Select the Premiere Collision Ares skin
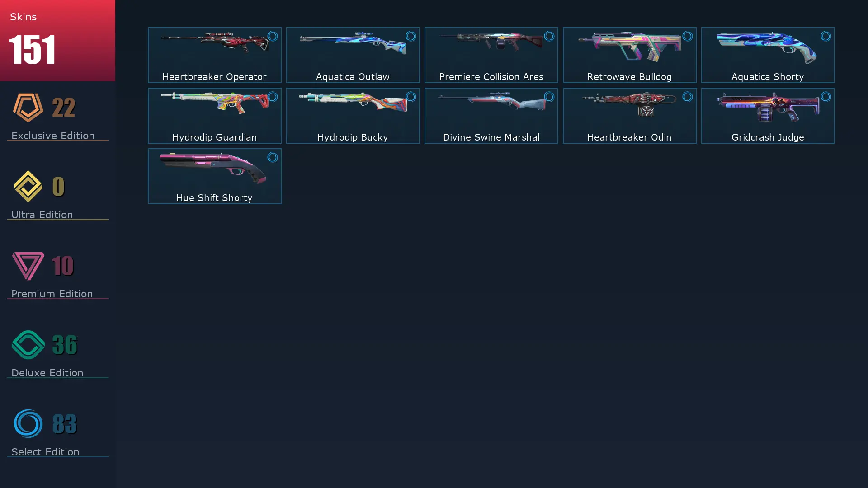 coord(491,55)
